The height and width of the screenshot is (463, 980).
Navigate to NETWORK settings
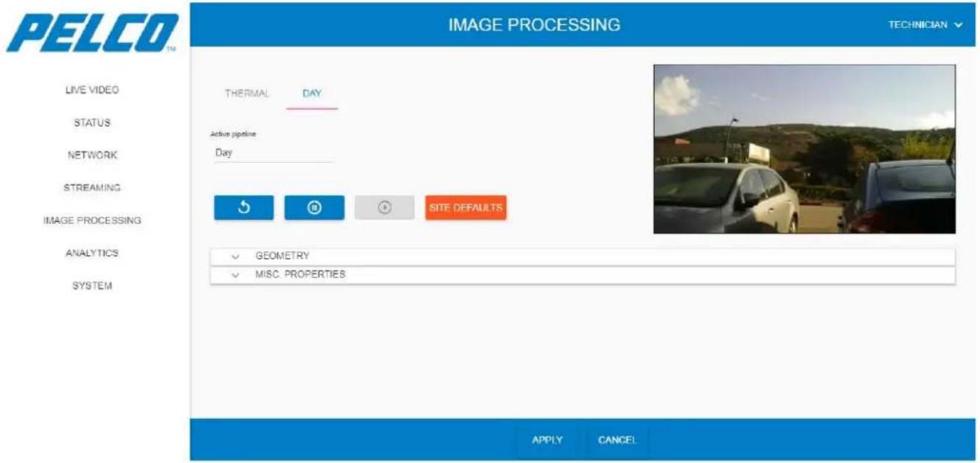click(x=92, y=156)
